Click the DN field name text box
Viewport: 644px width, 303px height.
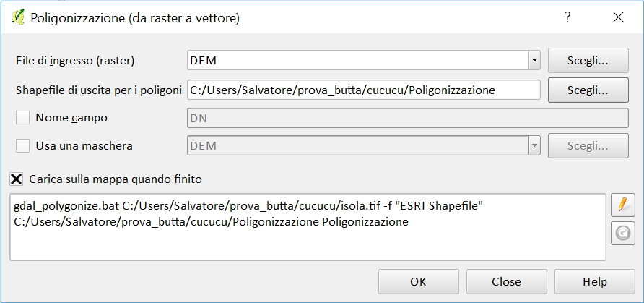pos(406,117)
